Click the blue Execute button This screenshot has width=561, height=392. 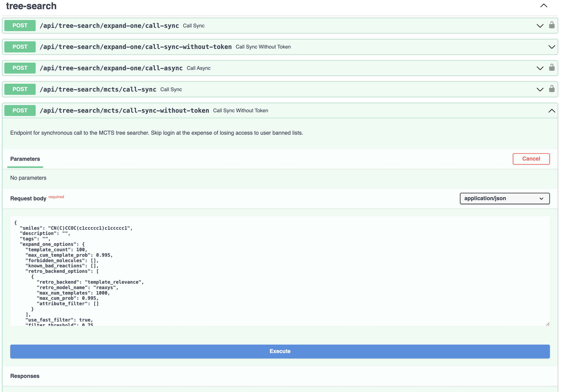(280, 352)
